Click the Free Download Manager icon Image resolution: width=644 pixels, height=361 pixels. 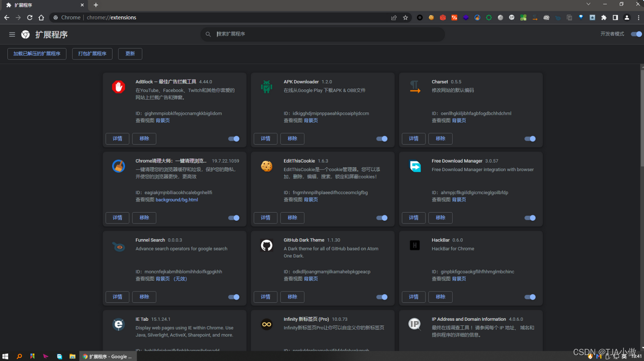pos(415,166)
